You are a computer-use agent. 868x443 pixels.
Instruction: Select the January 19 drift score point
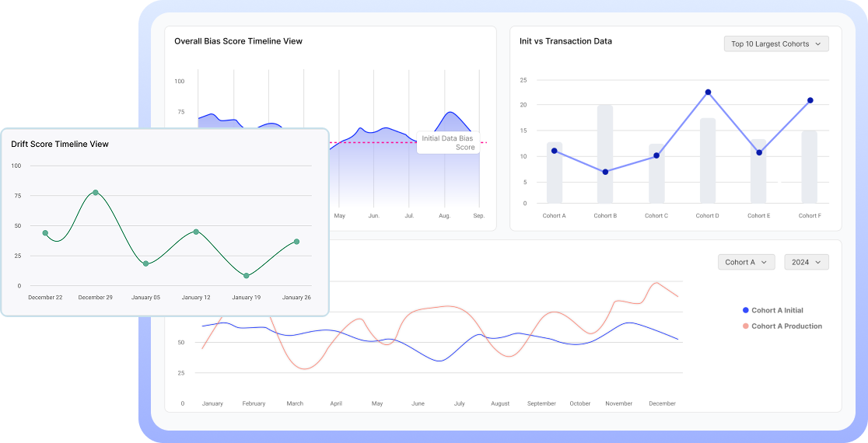247,276
